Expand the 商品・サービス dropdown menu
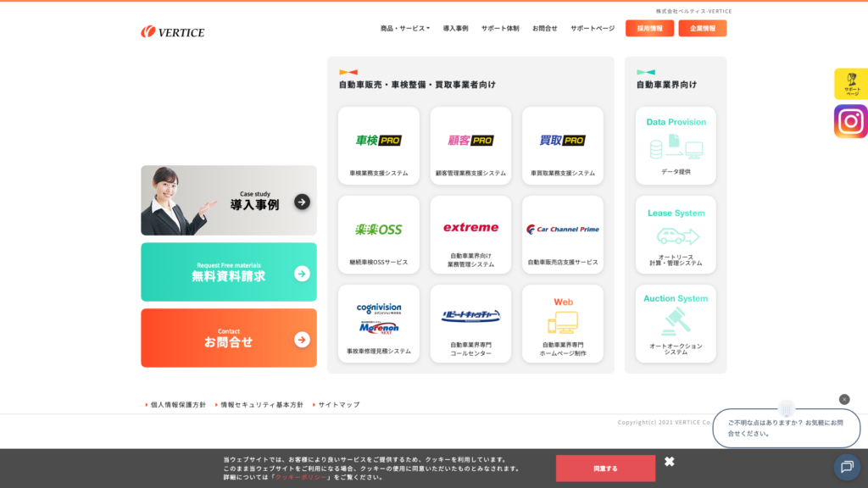This screenshot has height=488, width=868. [x=404, y=28]
